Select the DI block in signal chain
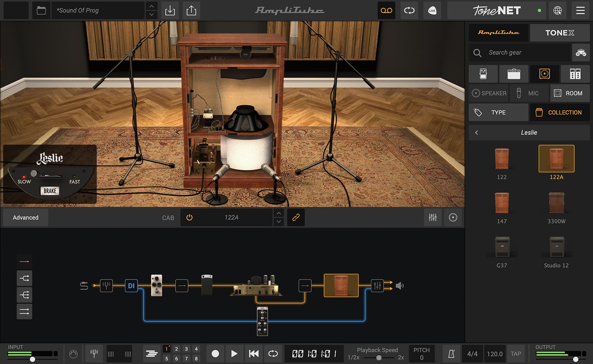This screenshot has width=593, height=364. click(x=131, y=286)
